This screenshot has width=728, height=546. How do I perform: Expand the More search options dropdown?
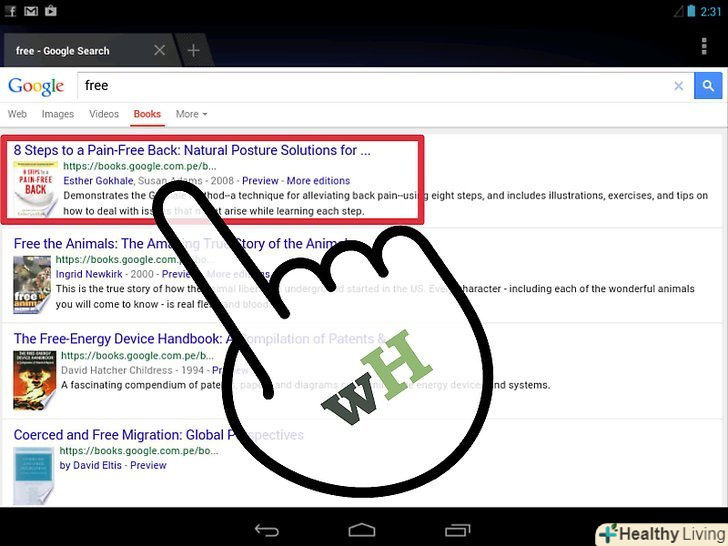pos(191,114)
